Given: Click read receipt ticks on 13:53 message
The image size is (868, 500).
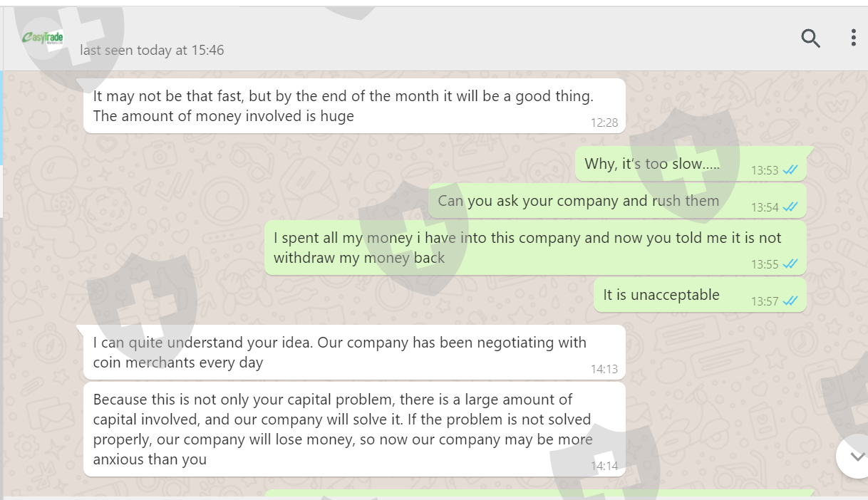Looking at the screenshot, I should point(790,170).
